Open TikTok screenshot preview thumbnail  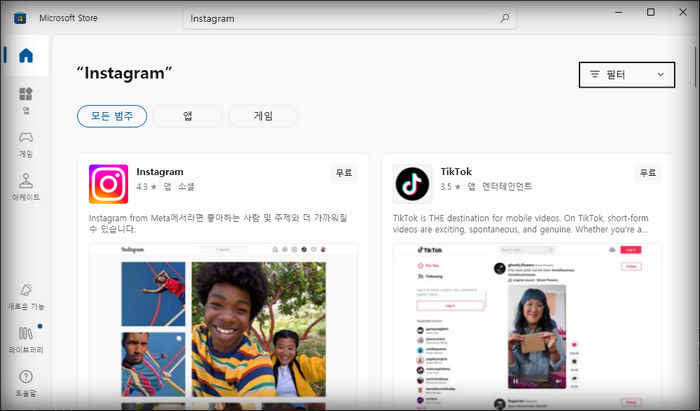527,327
